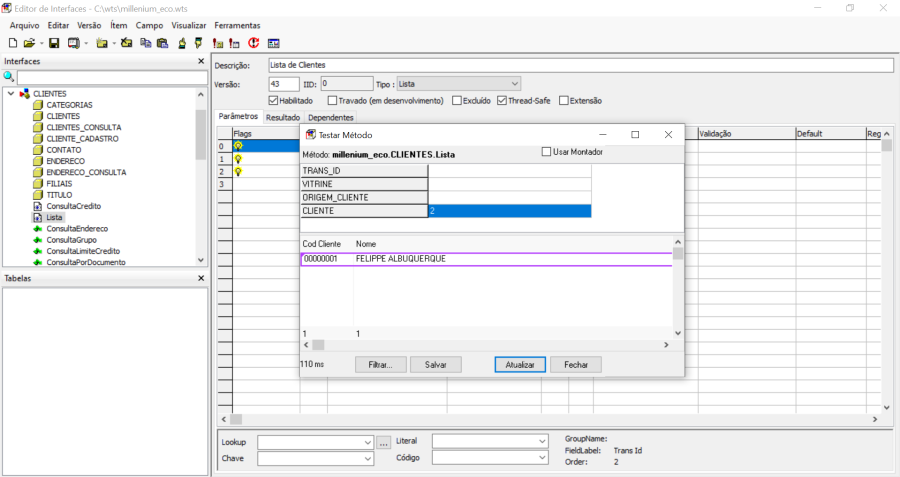900x477 pixels.
Task: Open the Editar menu
Action: point(58,25)
